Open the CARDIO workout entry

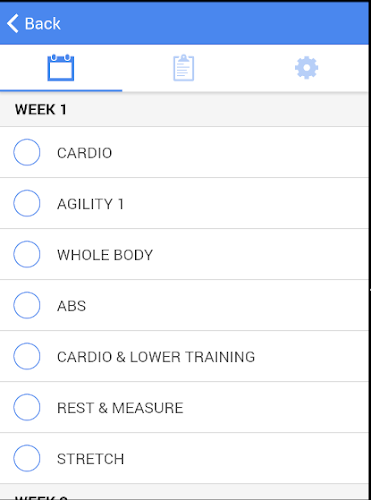[x=84, y=153]
